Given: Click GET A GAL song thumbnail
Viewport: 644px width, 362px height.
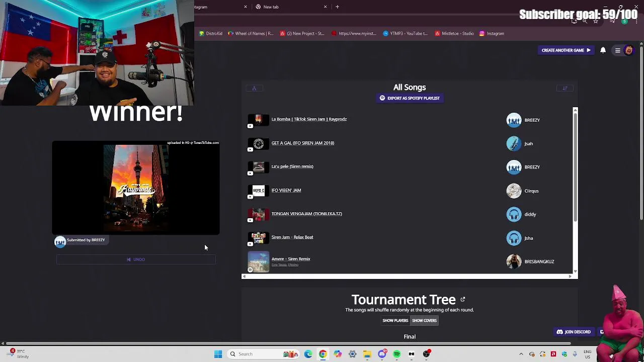Looking at the screenshot, I should click(258, 143).
